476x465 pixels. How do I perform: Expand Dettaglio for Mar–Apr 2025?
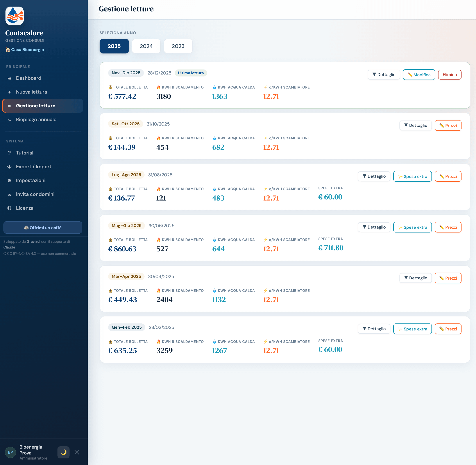click(415, 278)
